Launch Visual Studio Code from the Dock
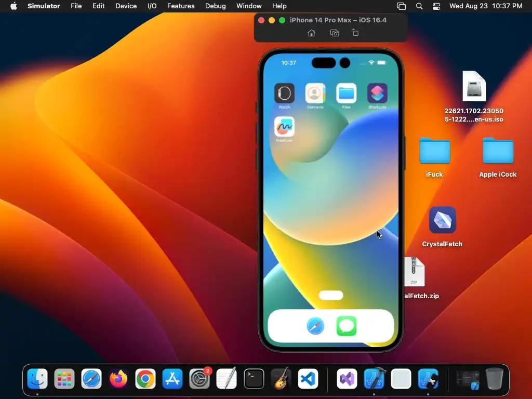Viewport: 532px width, 399px height. pyautogui.click(x=308, y=379)
